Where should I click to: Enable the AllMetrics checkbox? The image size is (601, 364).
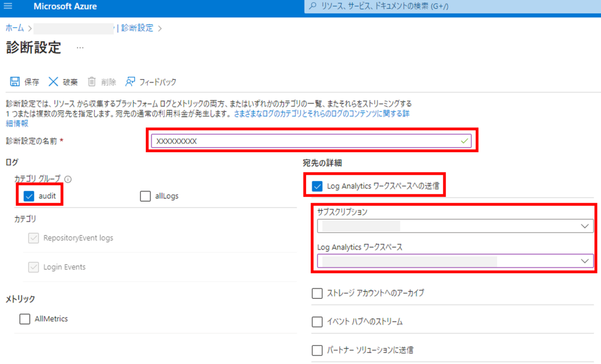[25, 319]
